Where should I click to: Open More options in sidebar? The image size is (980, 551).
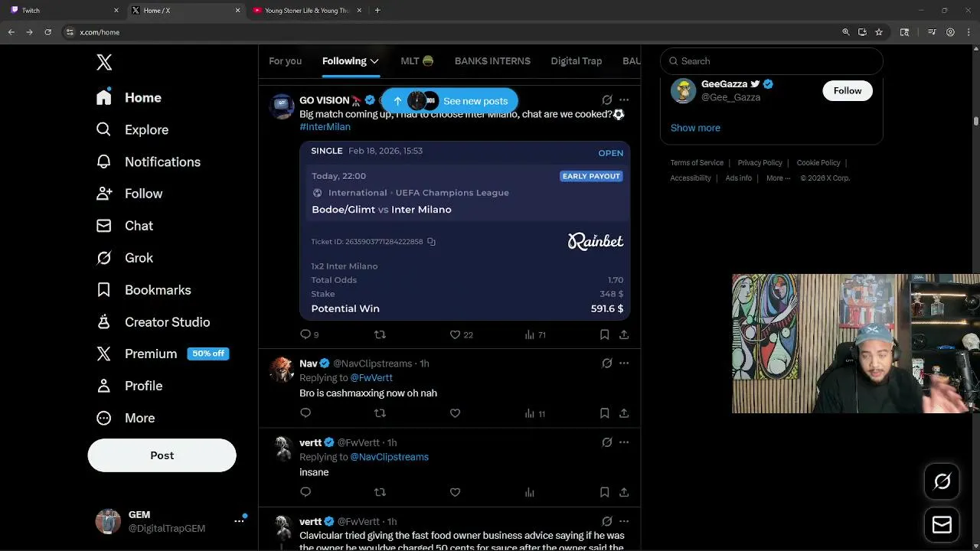[x=125, y=418]
